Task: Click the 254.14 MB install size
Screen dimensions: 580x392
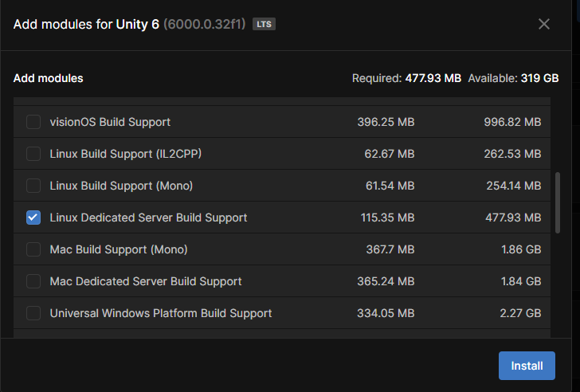Action: point(514,186)
